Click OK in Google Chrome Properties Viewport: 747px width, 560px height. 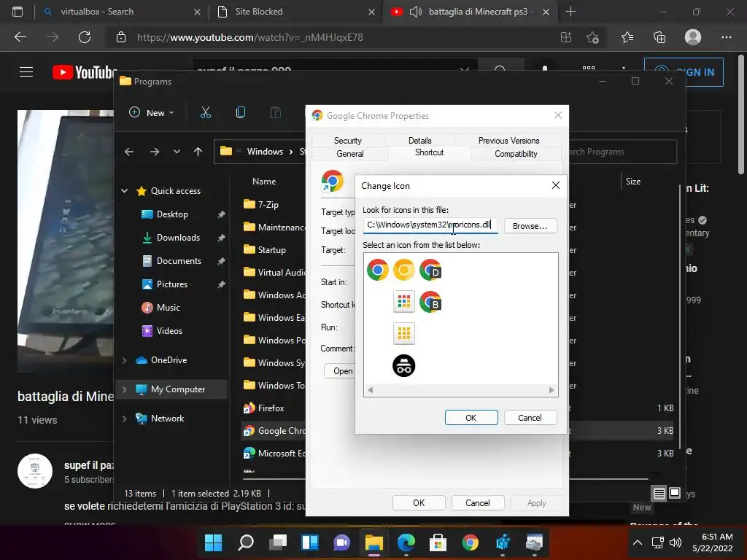pos(419,503)
